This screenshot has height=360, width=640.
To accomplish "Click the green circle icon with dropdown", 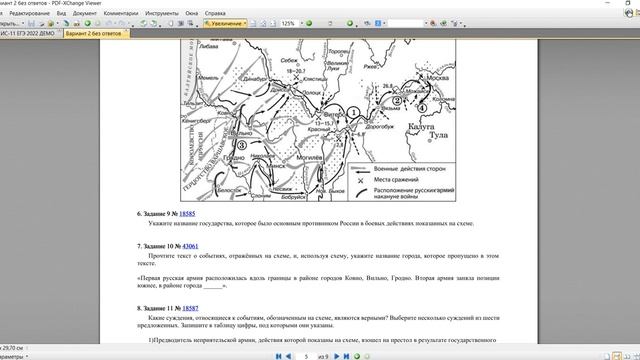I will [x=350, y=24].
